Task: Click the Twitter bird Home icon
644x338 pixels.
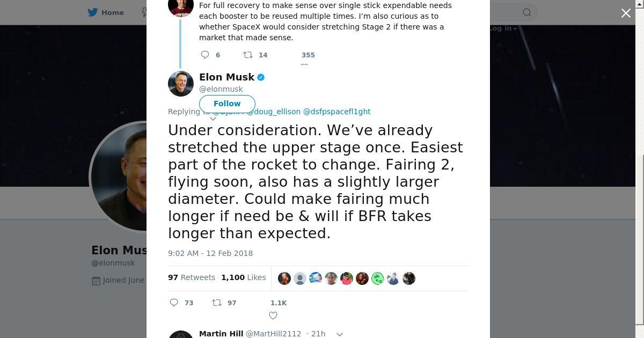Action: [94, 12]
